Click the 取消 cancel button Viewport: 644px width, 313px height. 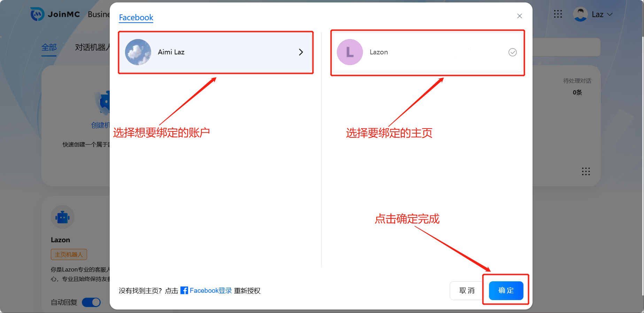pos(467,290)
